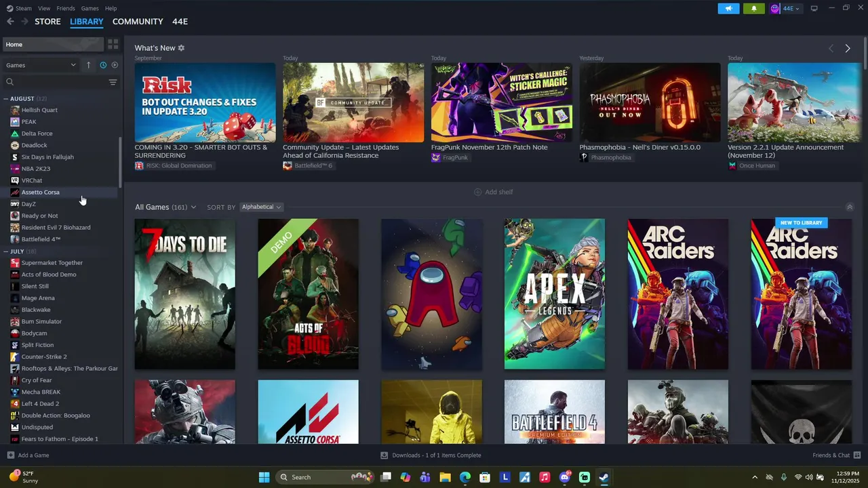
Task: Click the Add shelf plus icon
Action: 477,192
